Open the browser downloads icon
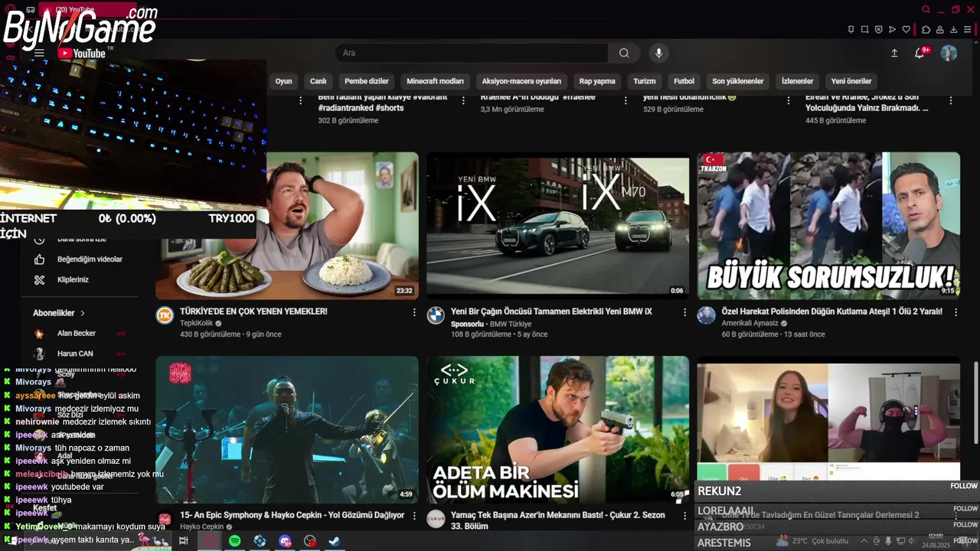 coord(954,29)
